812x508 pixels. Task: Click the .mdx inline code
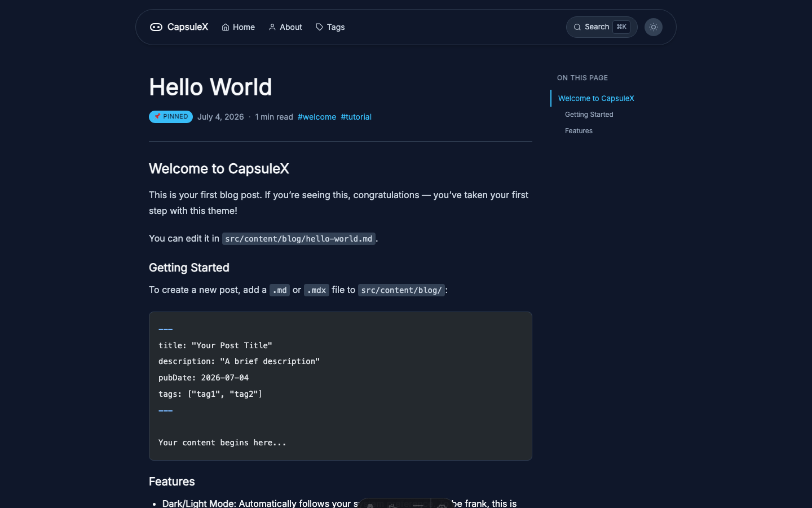pyautogui.click(x=316, y=290)
